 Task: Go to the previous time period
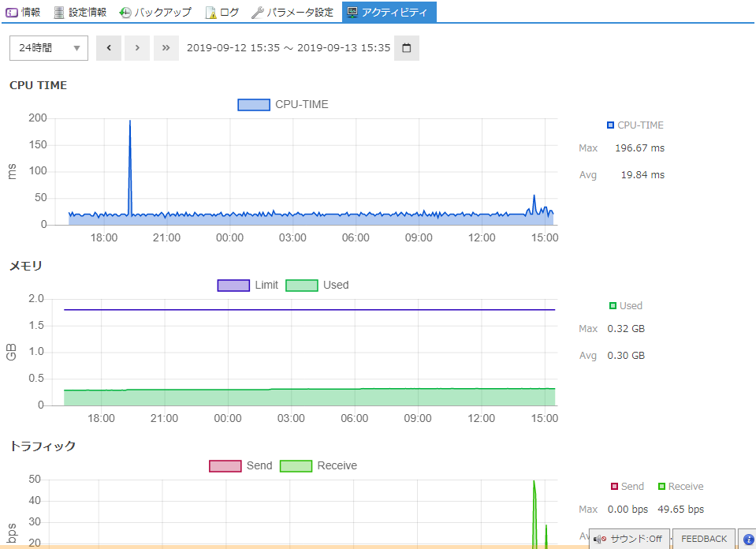click(x=108, y=48)
